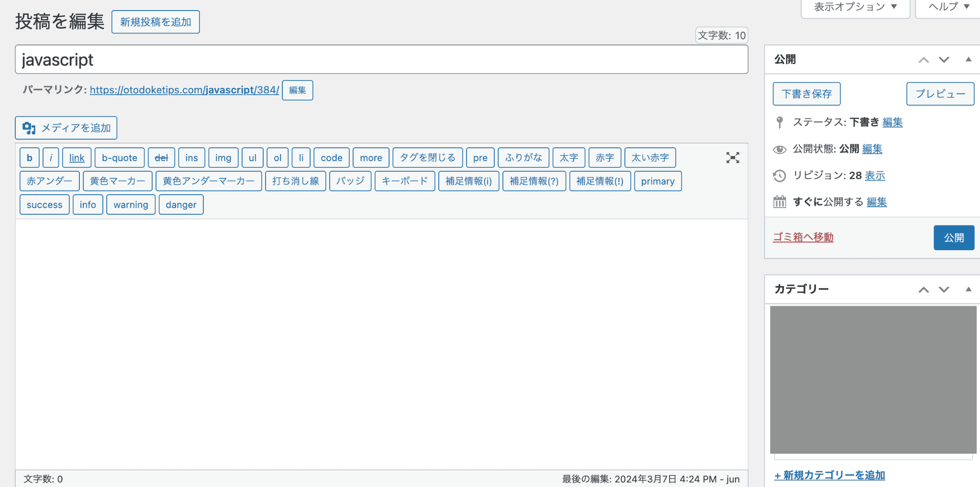Click the blue 公開 publish button
The image size is (980, 487).
[954, 238]
